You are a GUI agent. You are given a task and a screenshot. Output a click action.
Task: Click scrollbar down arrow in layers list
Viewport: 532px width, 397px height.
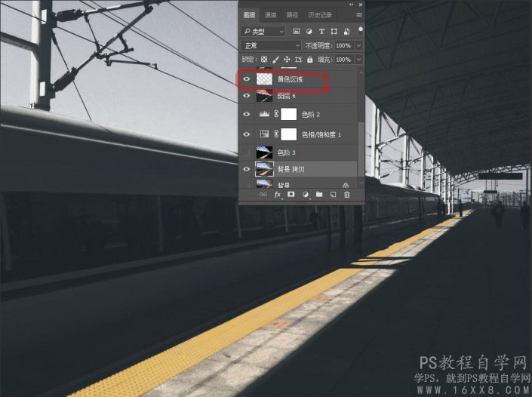[361, 183]
